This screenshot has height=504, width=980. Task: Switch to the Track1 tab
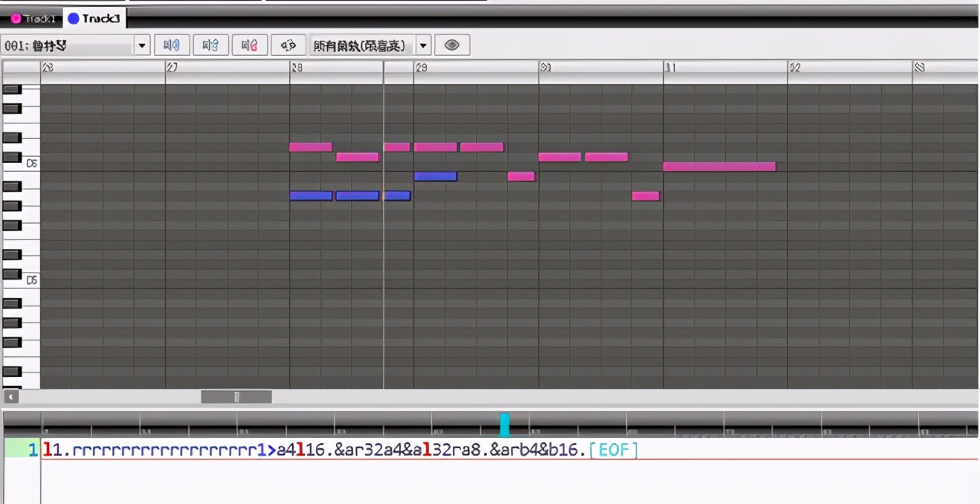tap(33, 18)
